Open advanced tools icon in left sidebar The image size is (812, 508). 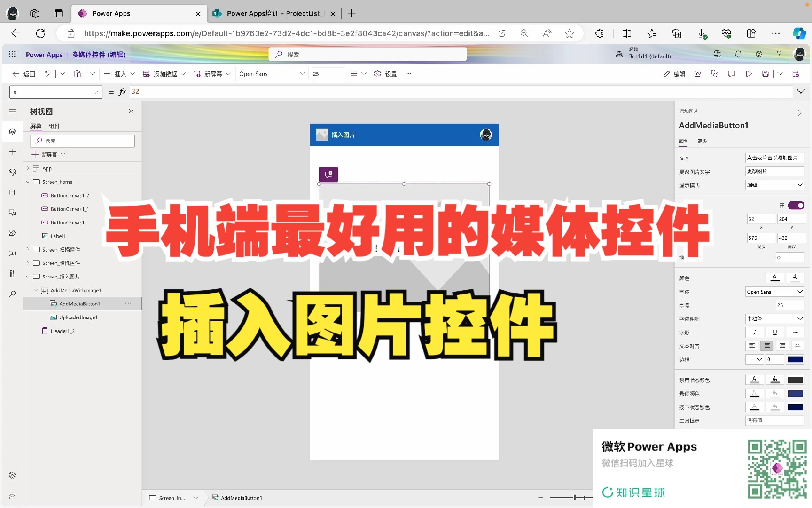click(12, 273)
